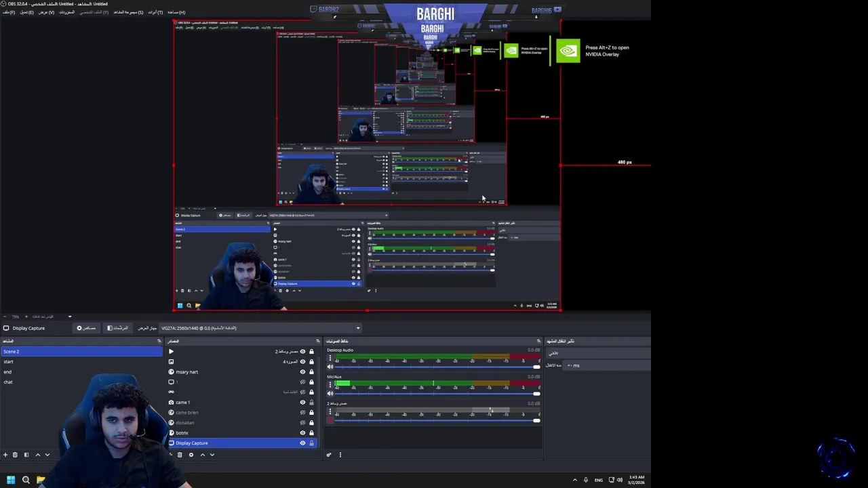Screen dimensions: 868x488
Task: Move the scene down with the down arrow
Action: tap(47, 455)
